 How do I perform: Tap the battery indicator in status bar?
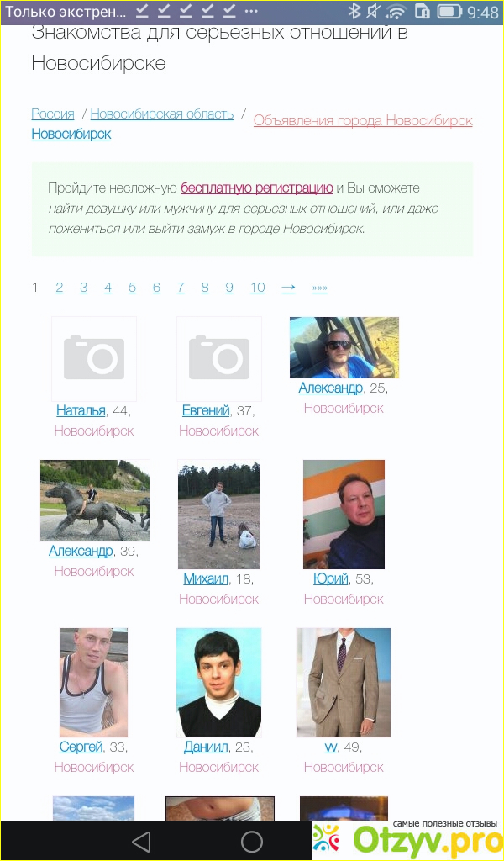tap(449, 11)
